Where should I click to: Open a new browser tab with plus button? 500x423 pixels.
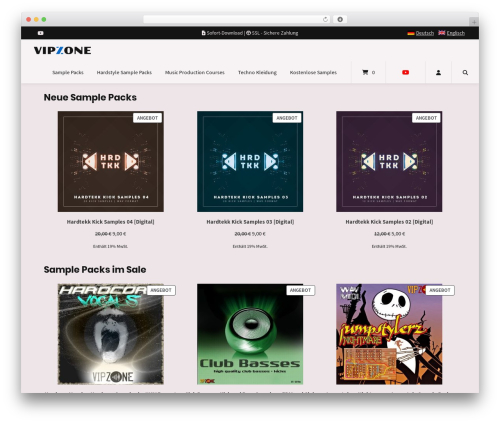tap(474, 22)
